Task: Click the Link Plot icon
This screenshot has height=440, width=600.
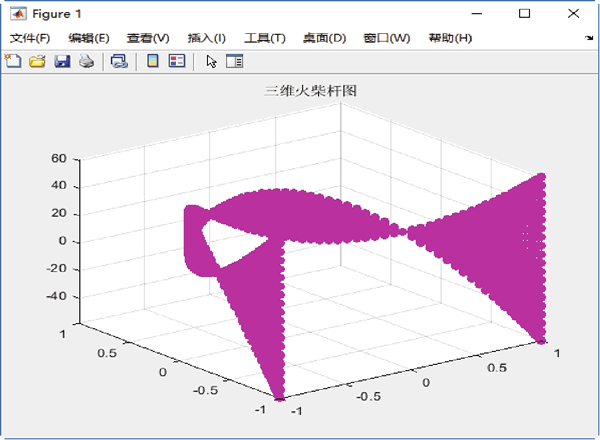Action: 119,61
